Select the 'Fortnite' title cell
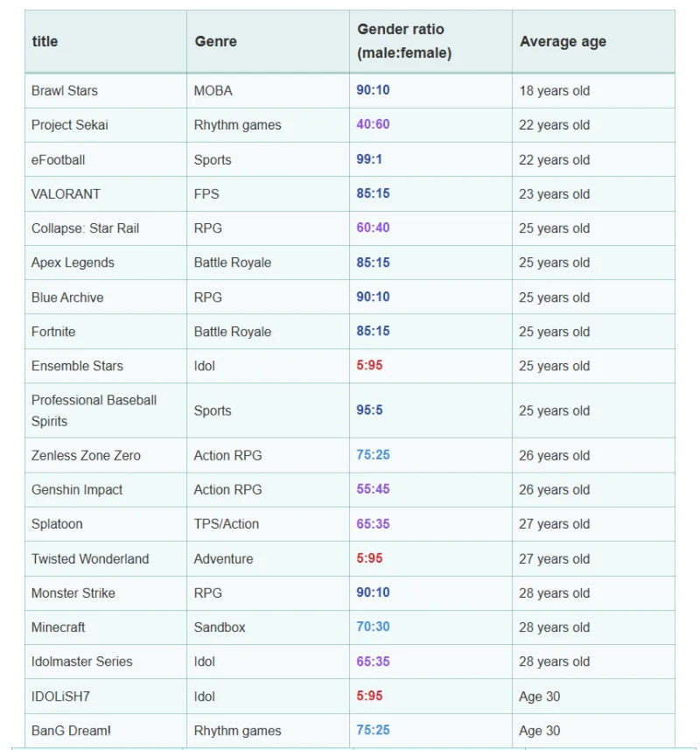Image resolution: width=700 pixels, height=750 pixels. [x=106, y=332]
